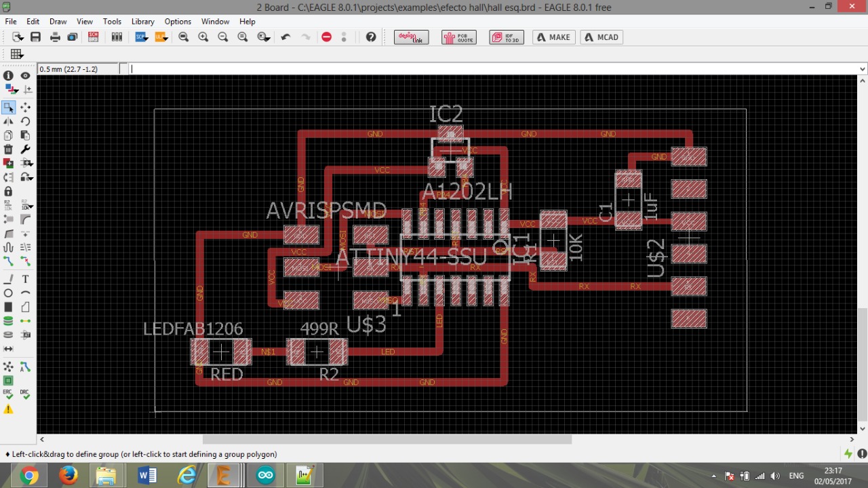Viewport: 868px width, 488px height.
Task: Print the board using printer icon
Action: 55,37
